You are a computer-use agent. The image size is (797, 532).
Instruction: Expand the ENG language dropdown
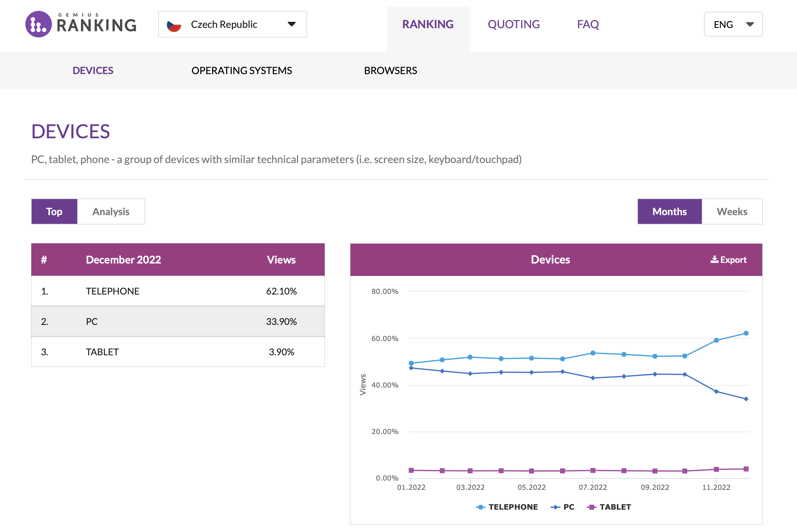[733, 24]
